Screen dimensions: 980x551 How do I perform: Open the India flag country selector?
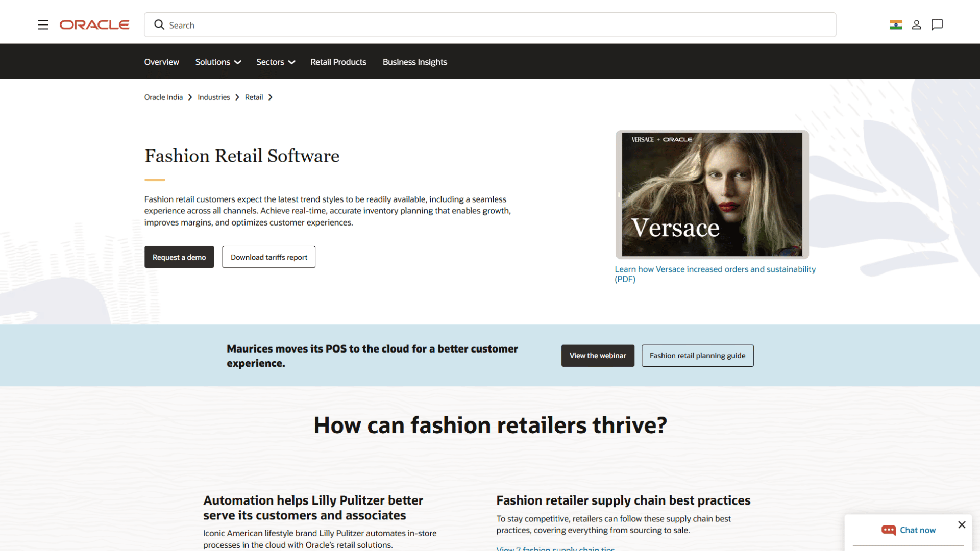(896, 24)
